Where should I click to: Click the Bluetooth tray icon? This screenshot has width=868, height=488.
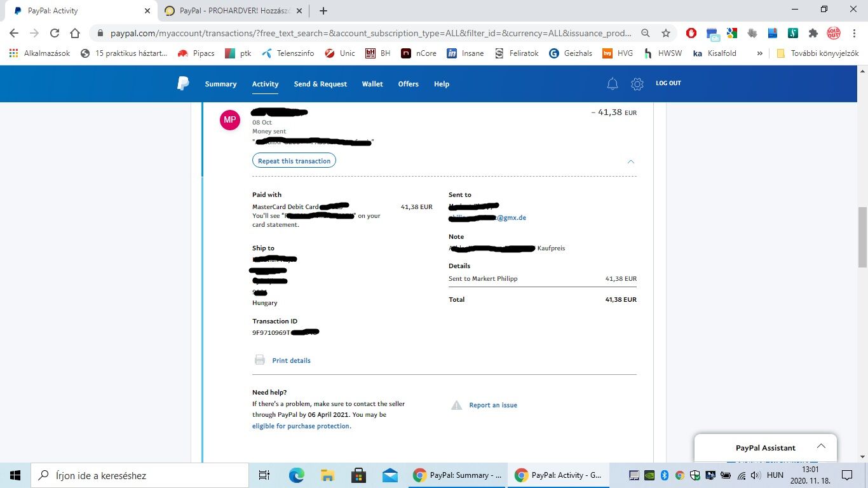665,475
